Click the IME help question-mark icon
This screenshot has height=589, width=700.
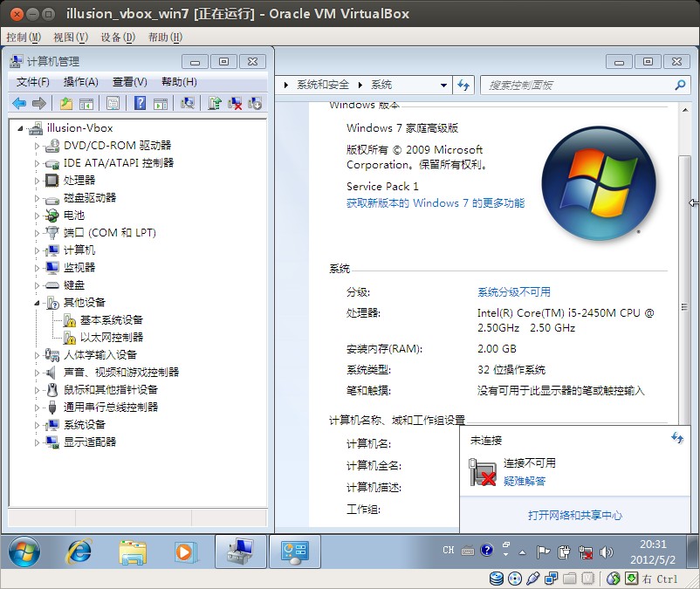(x=487, y=551)
